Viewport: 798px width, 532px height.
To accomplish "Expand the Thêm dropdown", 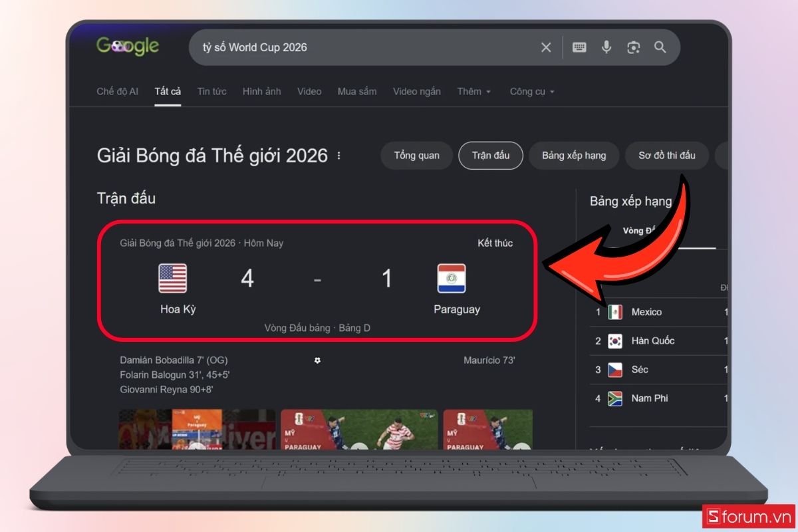I will (473, 92).
